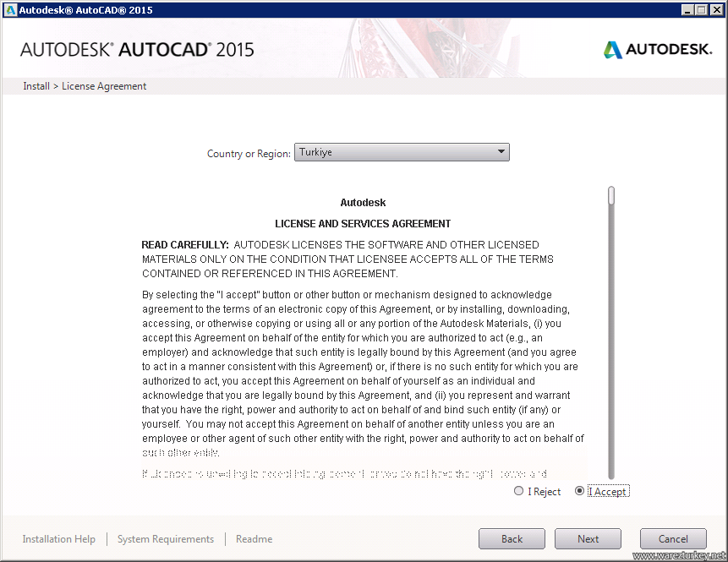The width and height of the screenshot is (728, 562).
Task: Select the I Reject radio button
Action: (x=518, y=491)
